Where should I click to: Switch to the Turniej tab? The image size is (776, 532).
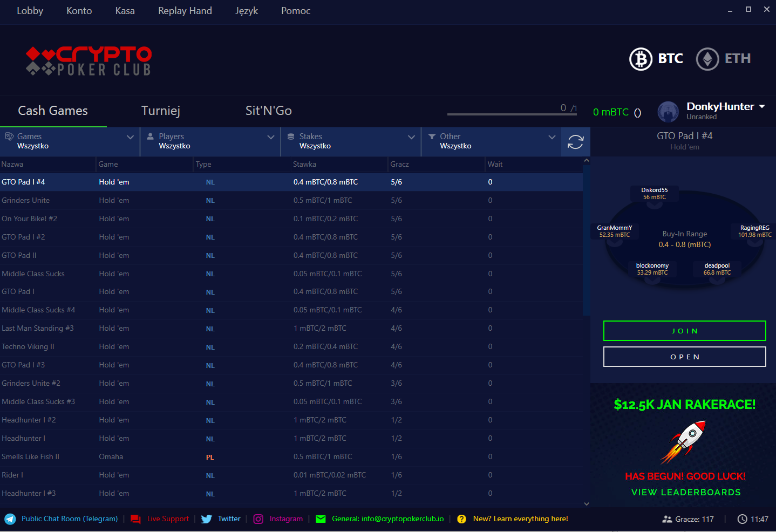click(160, 111)
